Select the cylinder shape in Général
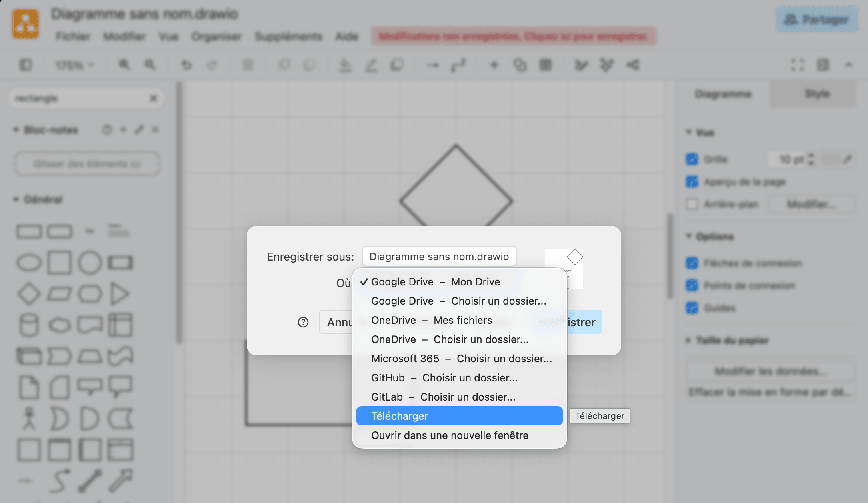 coord(29,325)
